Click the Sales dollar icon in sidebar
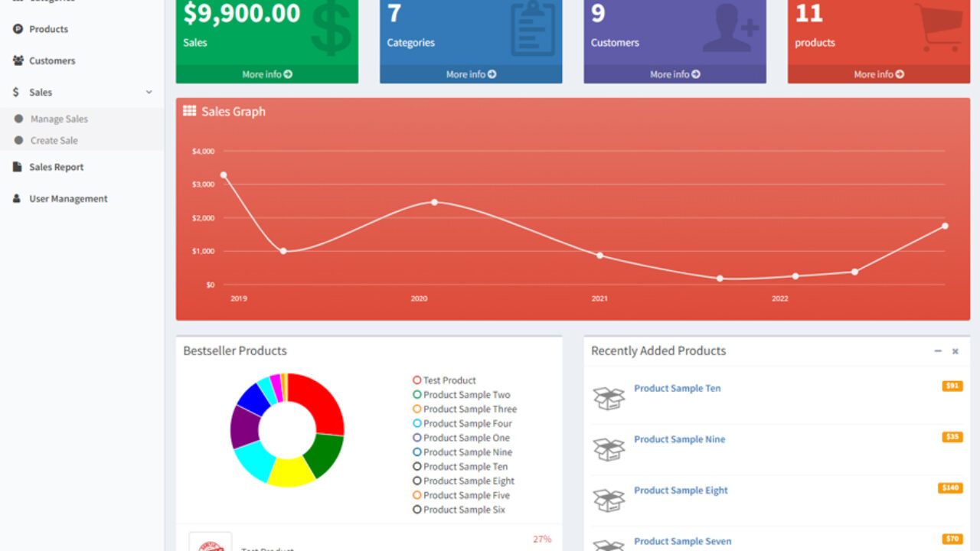This screenshot has height=551, width=980. pyautogui.click(x=16, y=92)
